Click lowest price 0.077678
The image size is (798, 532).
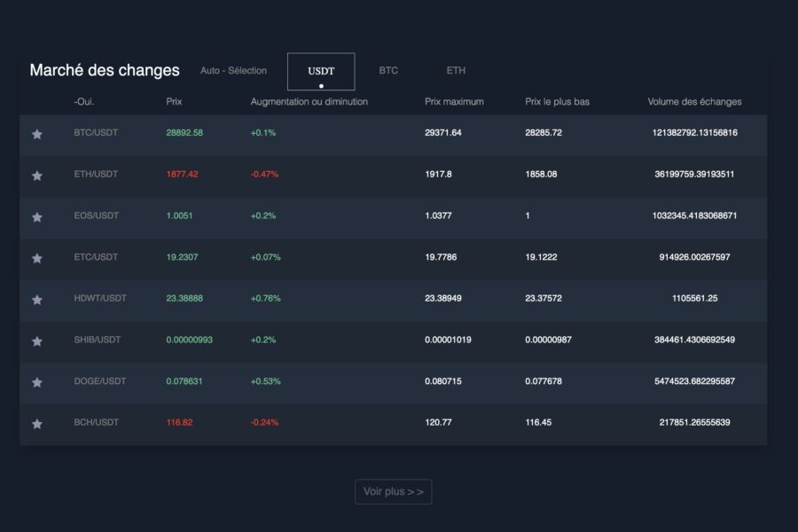pos(544,380)
